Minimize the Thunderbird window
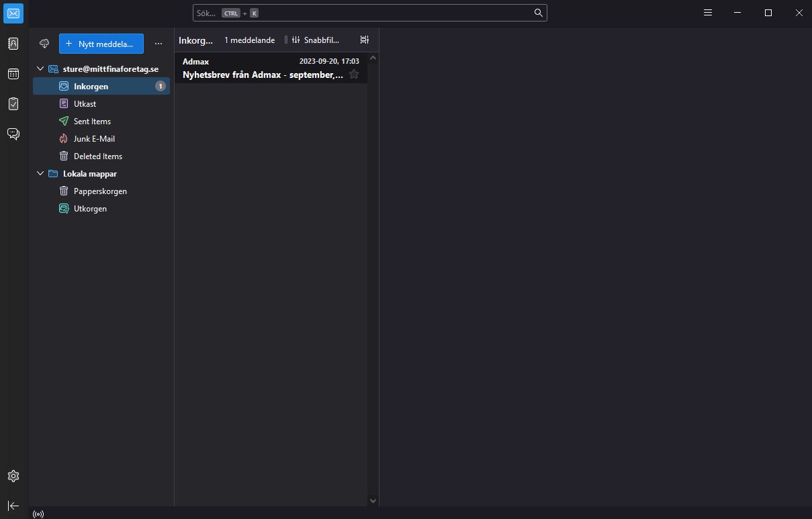 738,13
